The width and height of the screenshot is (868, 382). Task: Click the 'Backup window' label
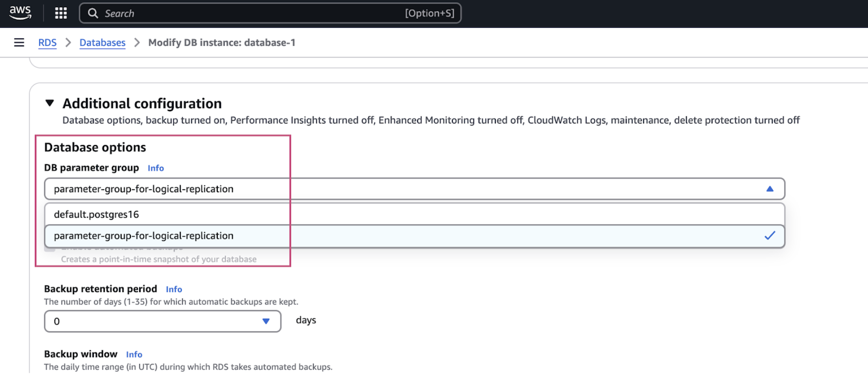coord(81,354)
